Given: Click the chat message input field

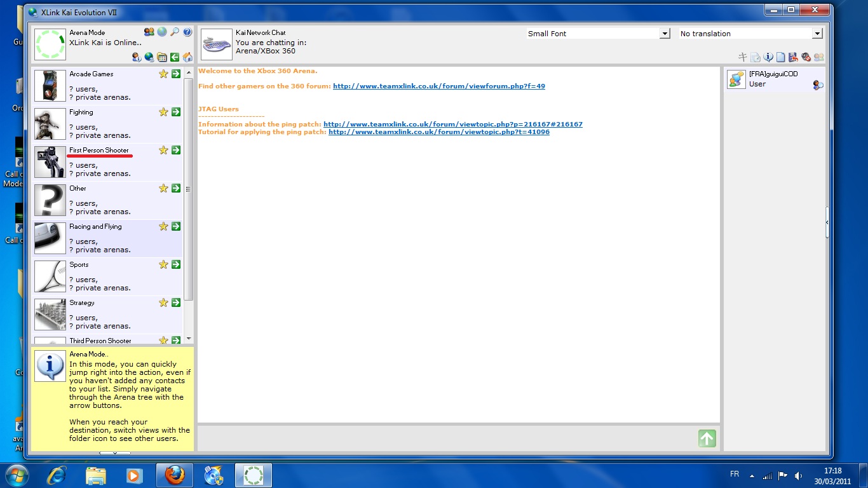Looking at the screenshot, I should pos(446,438).
